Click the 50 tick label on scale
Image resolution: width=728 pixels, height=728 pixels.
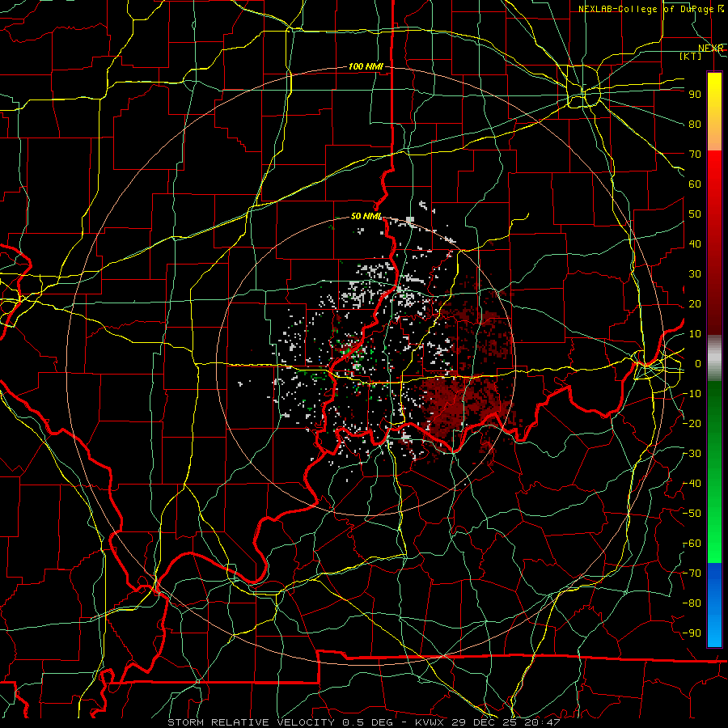(x=695, y=214)
